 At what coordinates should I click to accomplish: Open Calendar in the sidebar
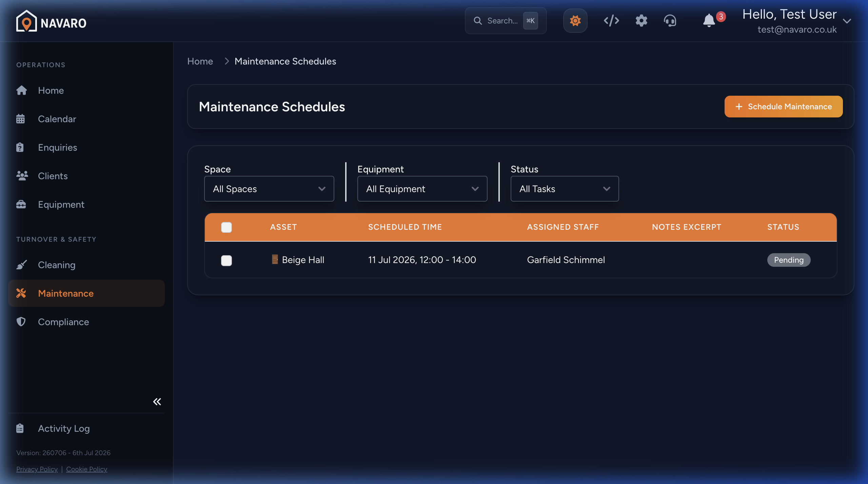86,119
